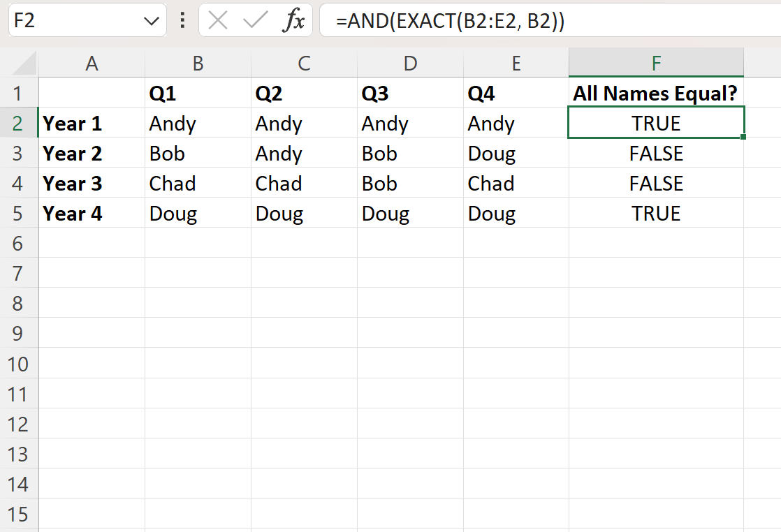Image resolution: width=781 pixels, height=532 pixels.
Task: Click the Cancel X icon beside the formula bar
Action: [x=217, y=20]
